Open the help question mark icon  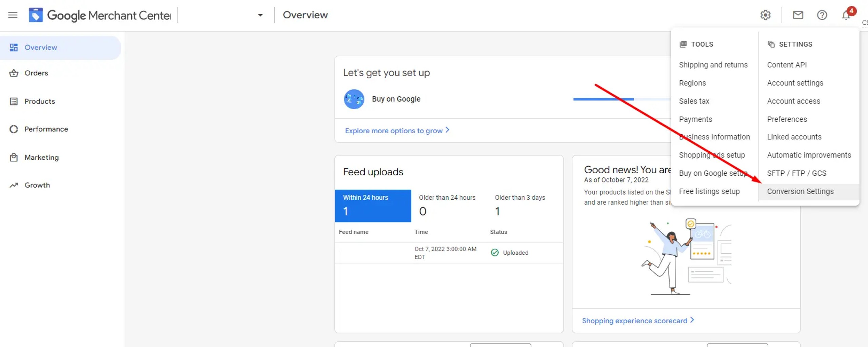[x=822, y=15]
